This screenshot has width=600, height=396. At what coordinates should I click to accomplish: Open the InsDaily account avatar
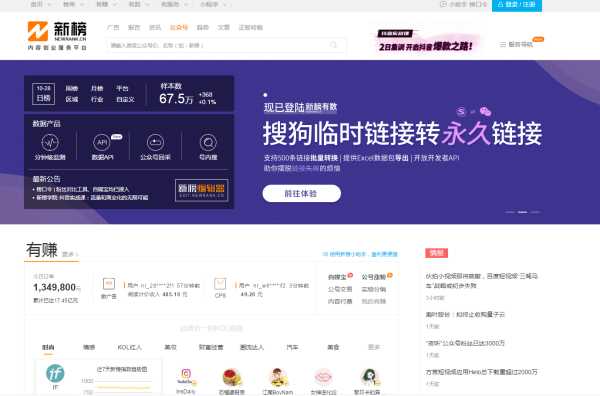pyautogui.click(x=186, y=376)
